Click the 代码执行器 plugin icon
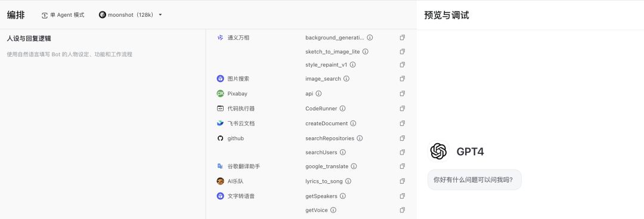Viewport: 644px width, 219px height. click(220, 109)
